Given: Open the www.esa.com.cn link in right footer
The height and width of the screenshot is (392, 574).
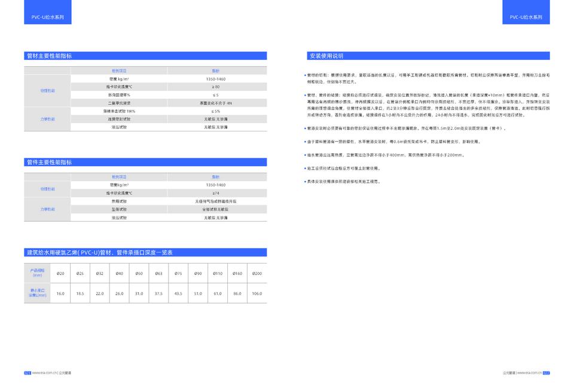Looking at the screenshot, I should point(529,372).
